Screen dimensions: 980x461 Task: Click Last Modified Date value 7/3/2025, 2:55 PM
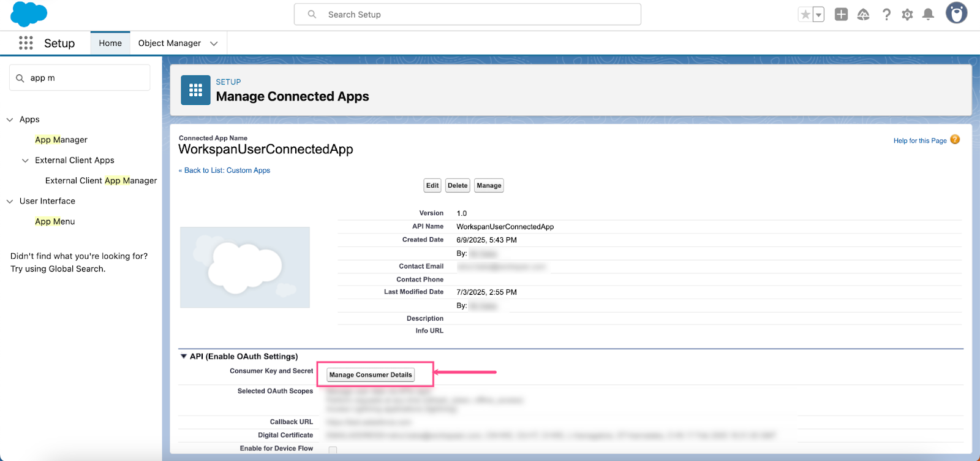pos(486,292)
